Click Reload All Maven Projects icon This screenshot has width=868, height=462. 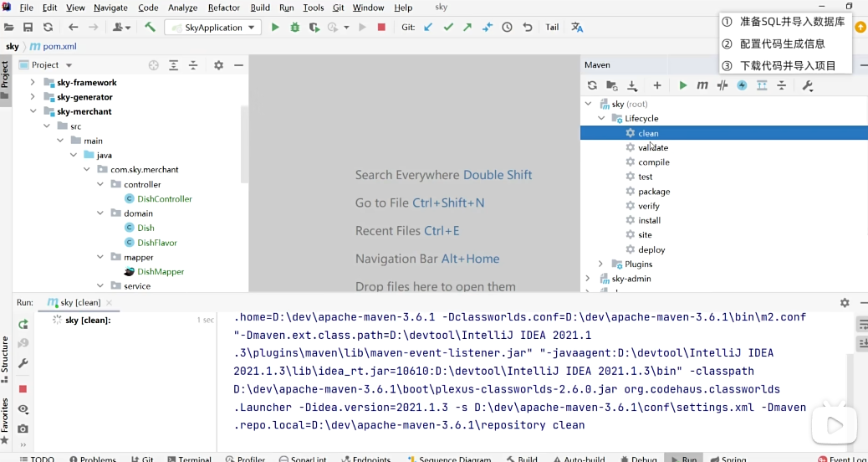(592, 85)
